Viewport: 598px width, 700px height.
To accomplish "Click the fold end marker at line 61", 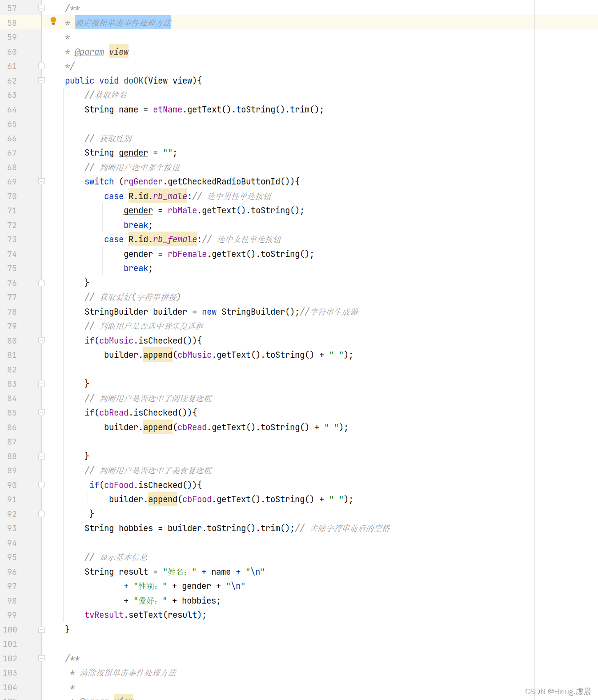I will point(41,66).
